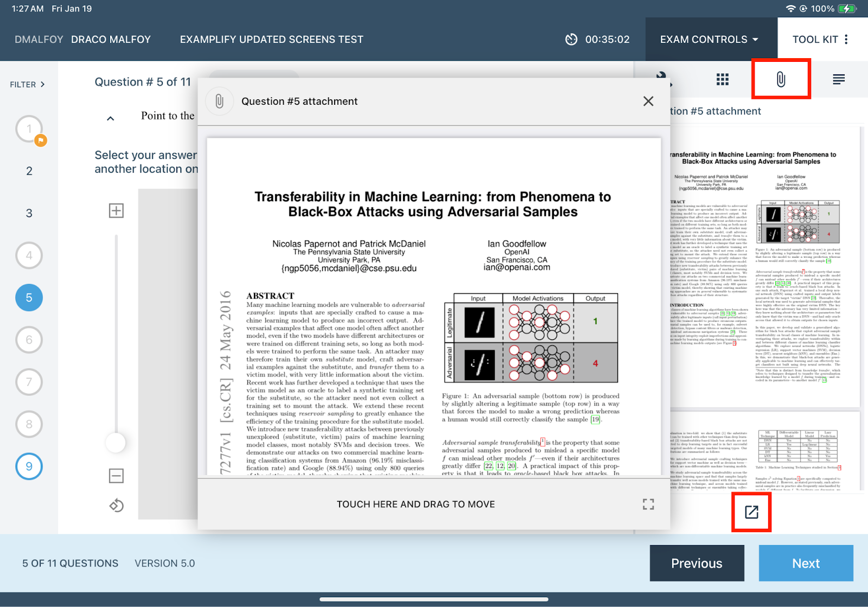
Task: Go to question 7
Action: click(29, 382)
